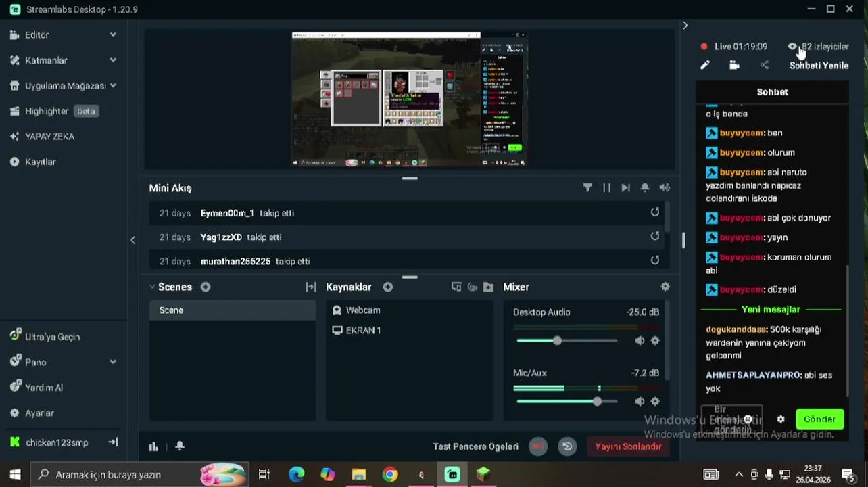Image resolution: width=868 pixels, height=487 pixels.
Task: Add a new scene with plus icon
Action: tap(206, 287)
